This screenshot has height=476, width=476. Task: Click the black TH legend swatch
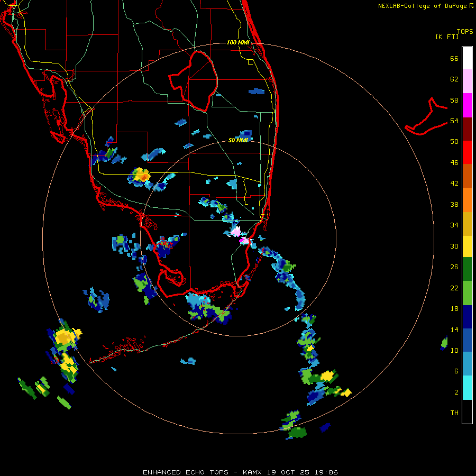pos(467,411)
